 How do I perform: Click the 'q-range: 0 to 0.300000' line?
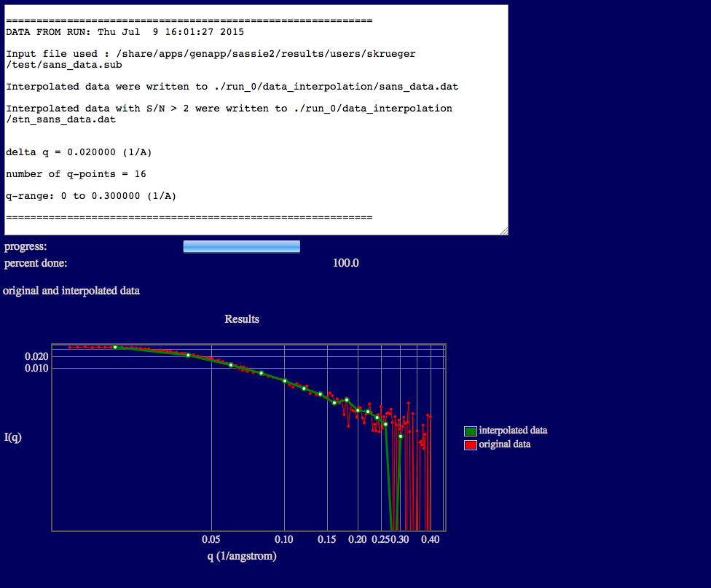90,196
